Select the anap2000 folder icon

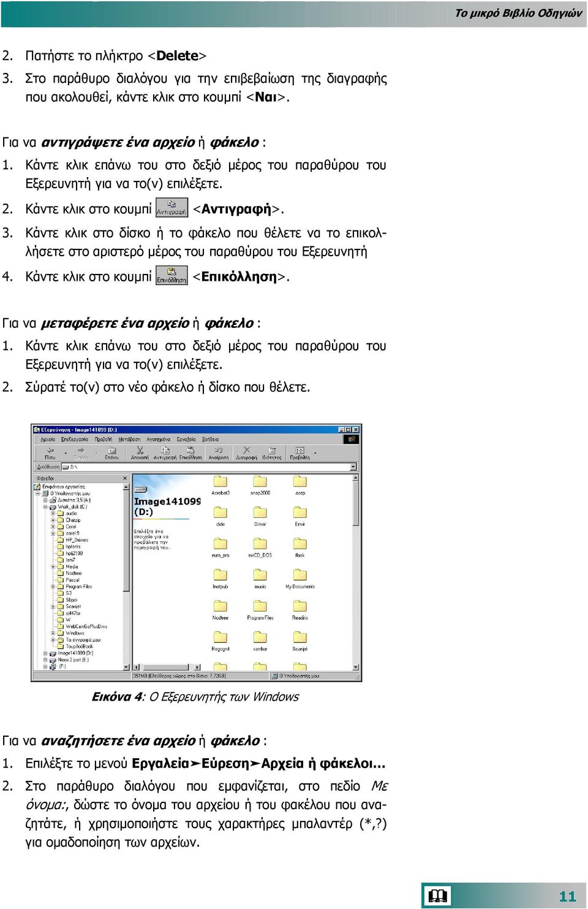click(260, 481)
